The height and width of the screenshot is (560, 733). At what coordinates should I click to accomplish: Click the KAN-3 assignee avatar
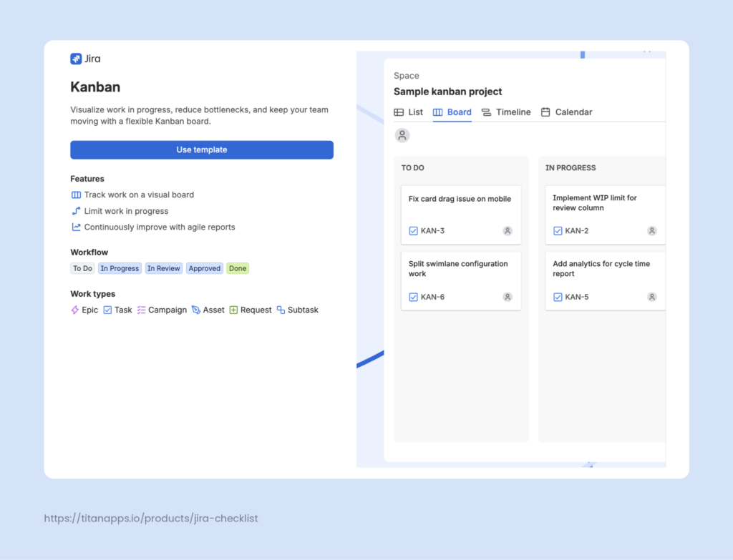(508, 231)
